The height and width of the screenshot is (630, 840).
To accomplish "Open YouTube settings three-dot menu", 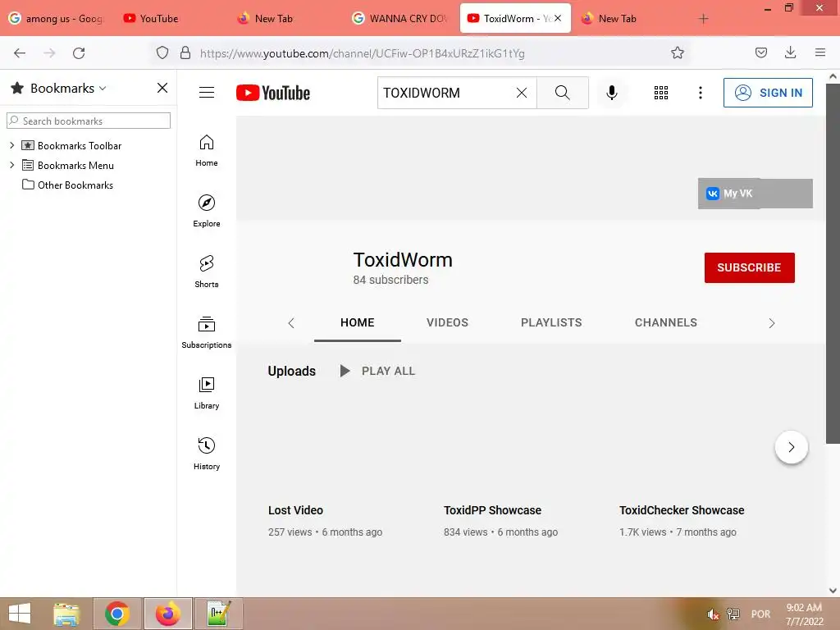I will click(x=701, y=93).
